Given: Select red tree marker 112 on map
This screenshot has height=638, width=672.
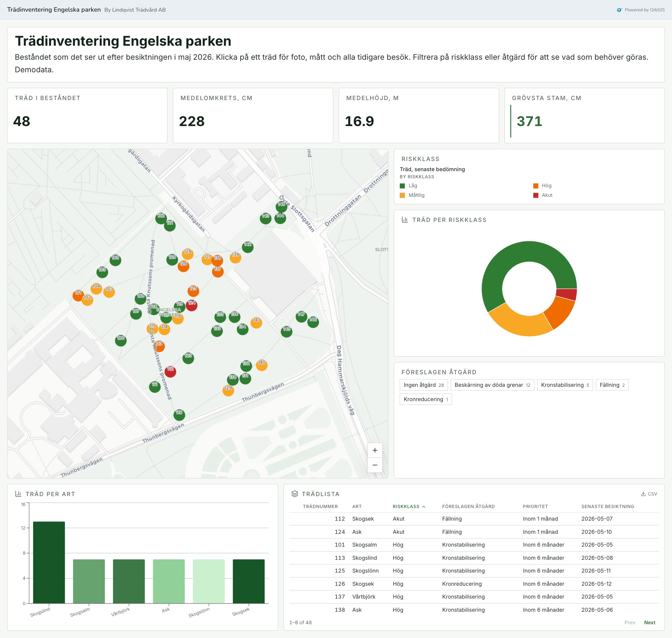Looking at the screenshot, I should click(170, 371).
